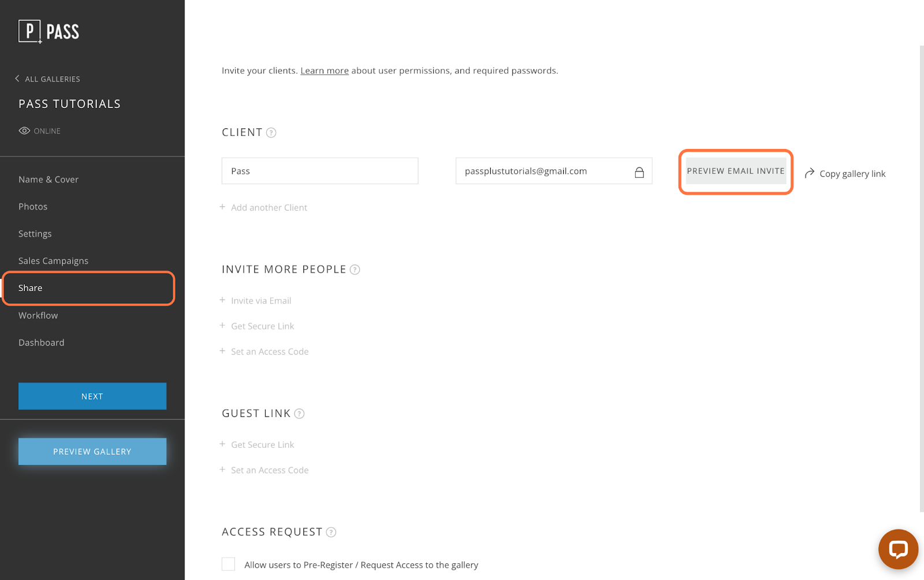Open gallery Settings
The image size is (924, 580).
(35, 234)
